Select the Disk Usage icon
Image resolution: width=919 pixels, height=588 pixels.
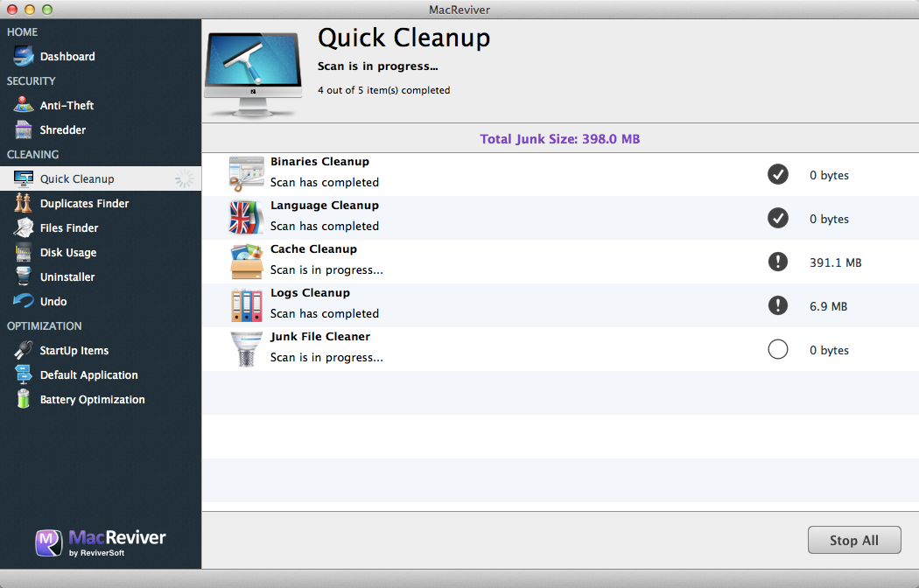[24, 253]
